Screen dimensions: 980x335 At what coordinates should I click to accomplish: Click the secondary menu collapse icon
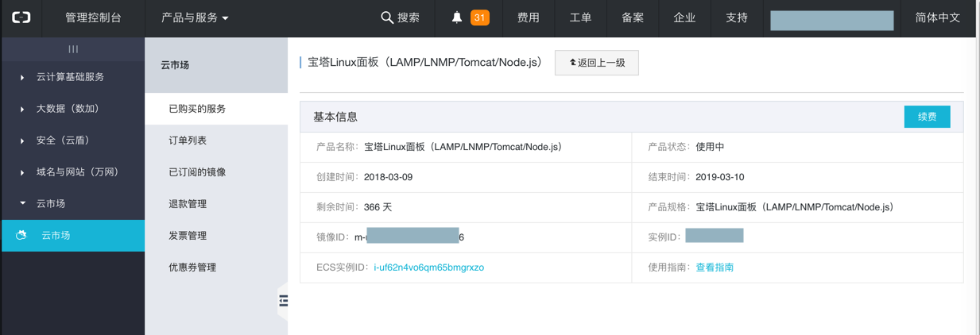[283, 301]
